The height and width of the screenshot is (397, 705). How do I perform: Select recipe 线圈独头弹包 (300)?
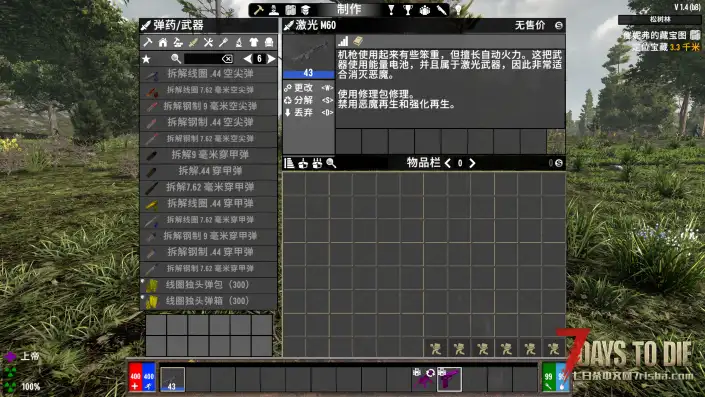[x=209, y=285]
